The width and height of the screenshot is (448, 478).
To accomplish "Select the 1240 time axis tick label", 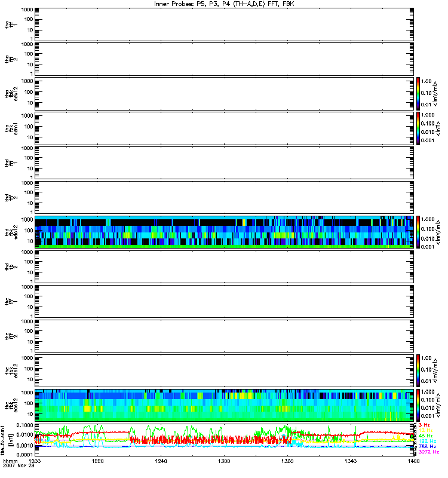I will 161,462.
